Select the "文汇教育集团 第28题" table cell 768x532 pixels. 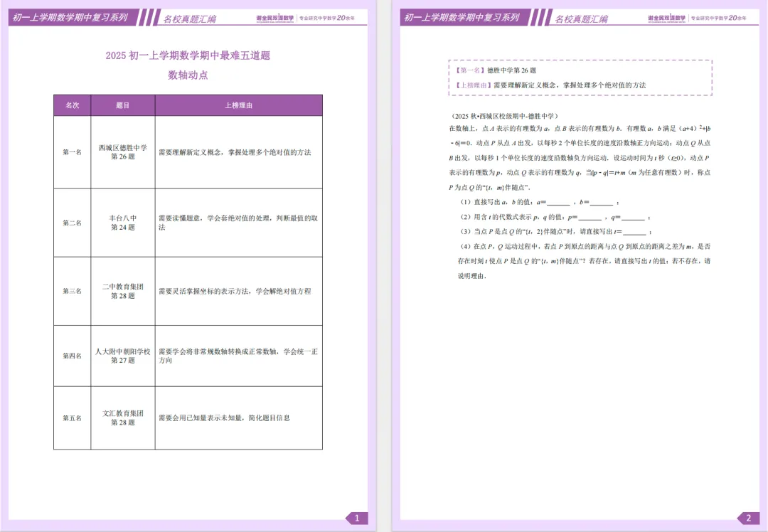click(123, 418)
